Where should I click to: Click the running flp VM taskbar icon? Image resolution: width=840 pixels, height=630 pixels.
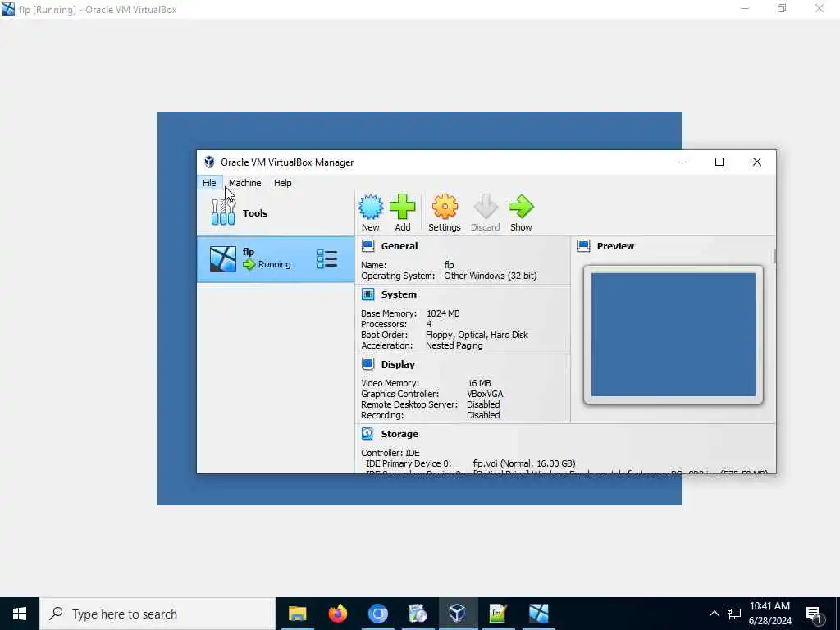coord(538,614)
